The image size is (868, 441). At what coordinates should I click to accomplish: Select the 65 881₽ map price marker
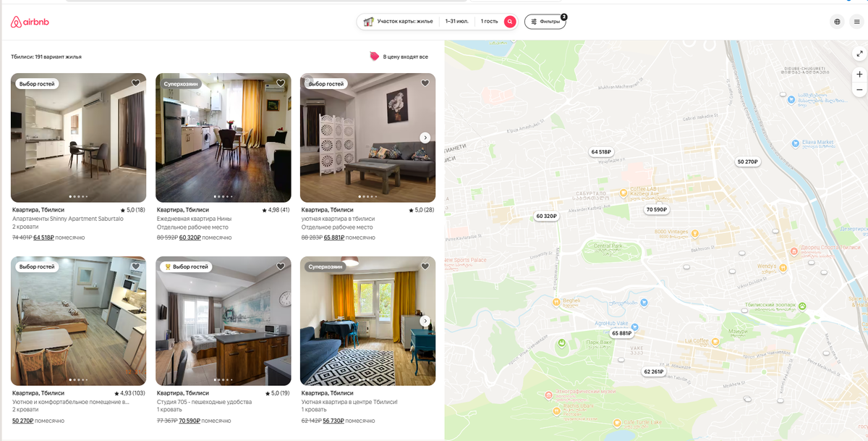pos(621,333)
